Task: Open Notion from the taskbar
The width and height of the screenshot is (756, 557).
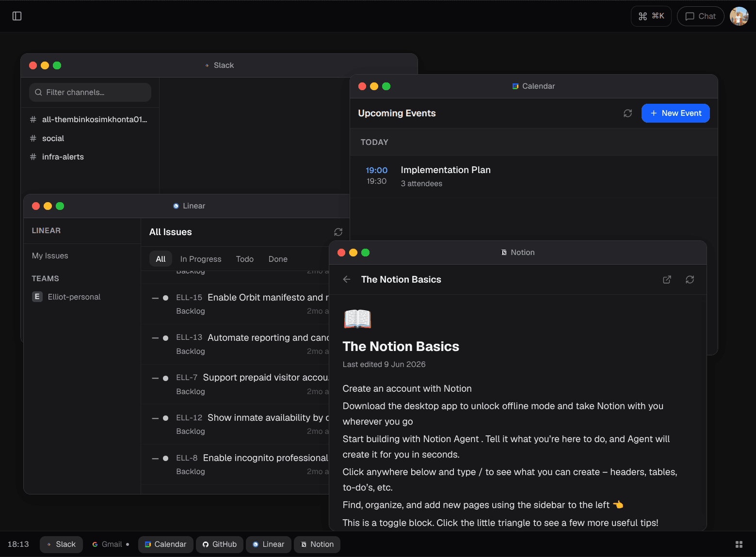Action: (317, 544)
